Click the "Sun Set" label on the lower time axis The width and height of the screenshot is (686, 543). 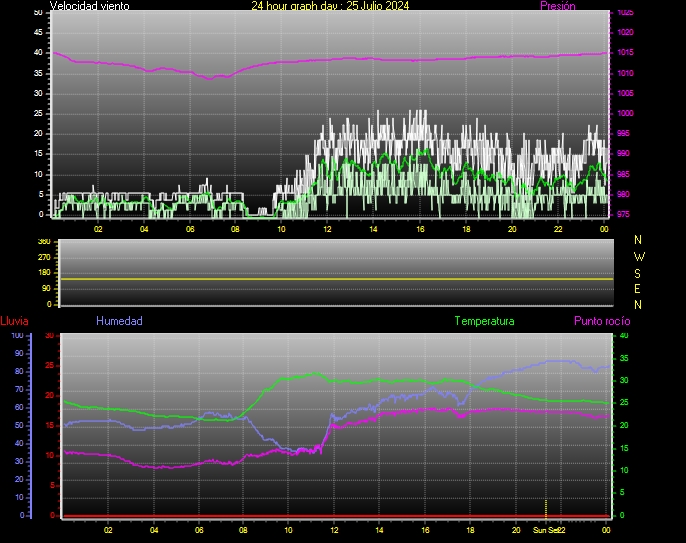(x=545, y=530)
